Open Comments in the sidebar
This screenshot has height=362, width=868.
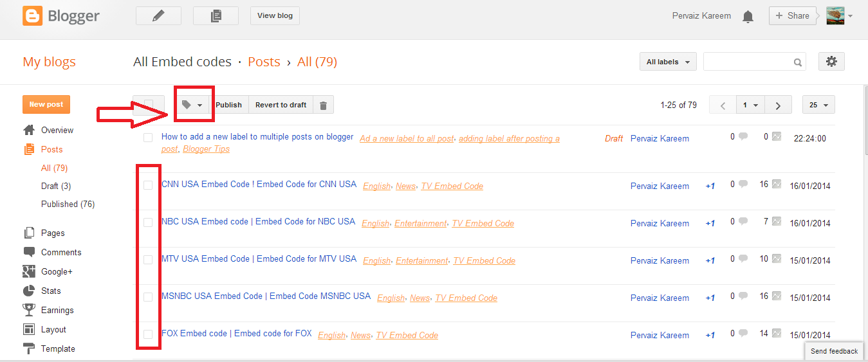point(61,252)
